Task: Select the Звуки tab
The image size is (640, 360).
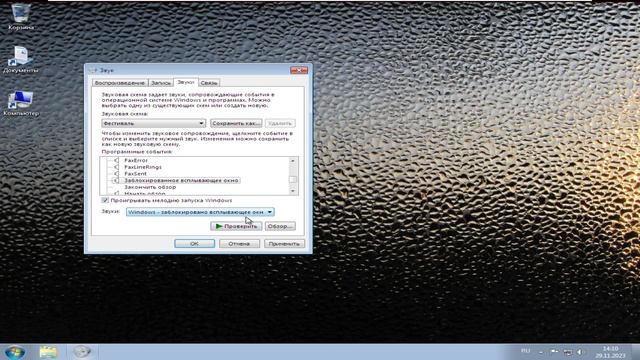Action: (186, 82)
